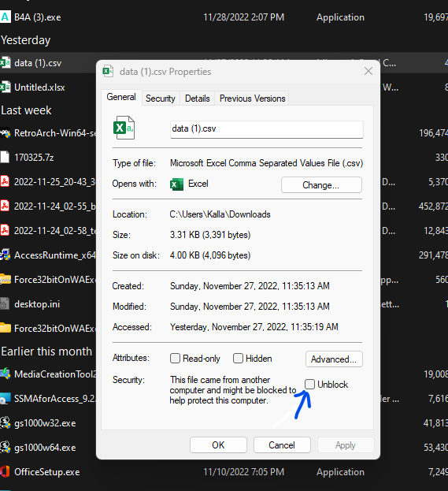
Task: Select the OfficeSetup.exe Office icon
Action: click(5, 471)
